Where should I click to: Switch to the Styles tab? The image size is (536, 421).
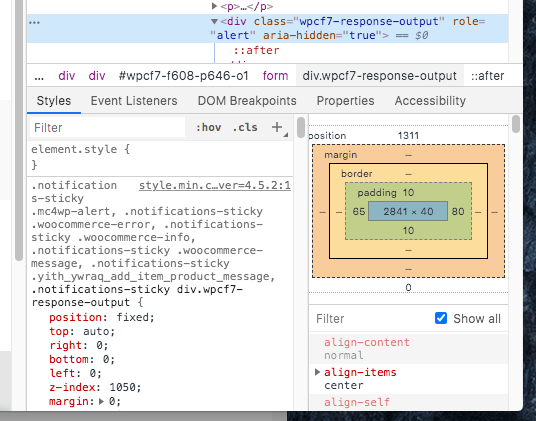coord(54,101)
